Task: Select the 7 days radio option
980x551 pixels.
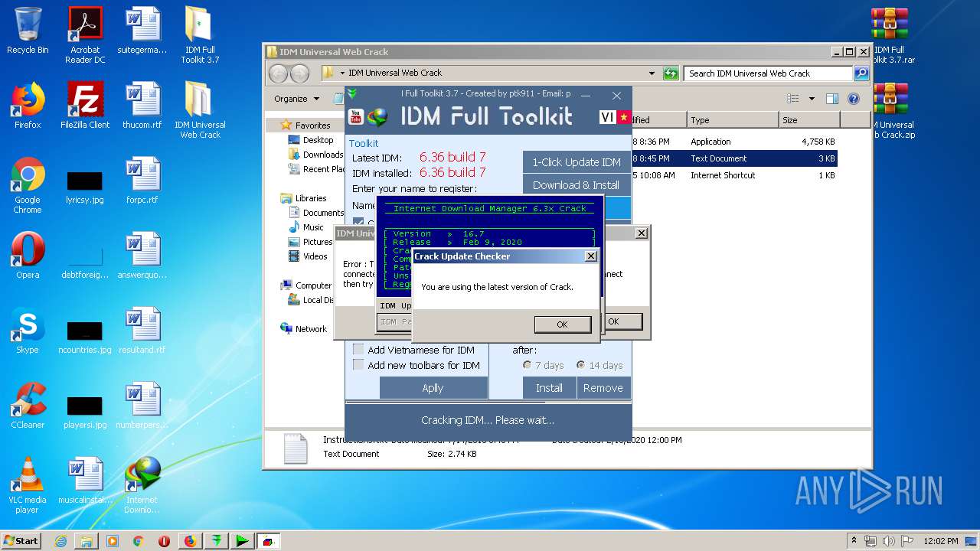Action: coord(527,365)
